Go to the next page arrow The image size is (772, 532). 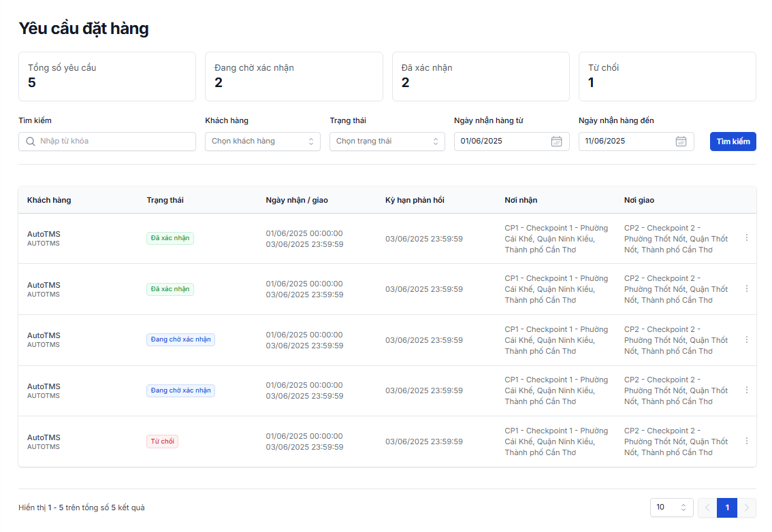[747, 508]
